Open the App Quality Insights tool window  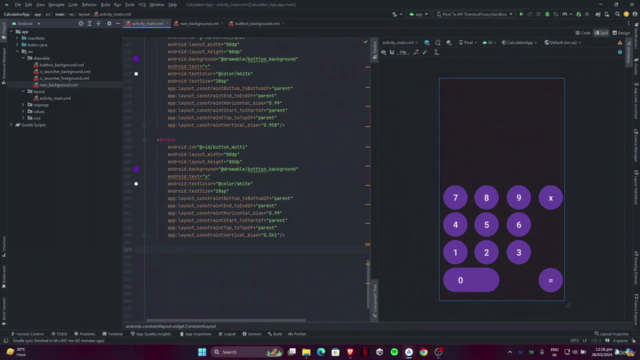[151, 334]
